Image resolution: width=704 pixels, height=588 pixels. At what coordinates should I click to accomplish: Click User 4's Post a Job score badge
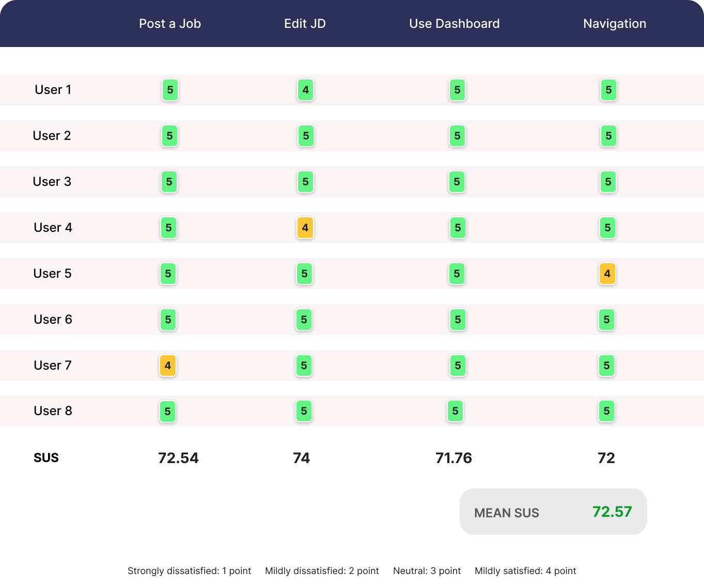click(168, 228)
